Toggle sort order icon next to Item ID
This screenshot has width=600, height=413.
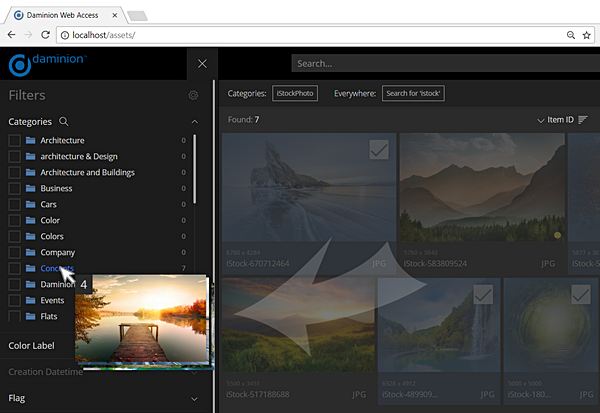[583, 120]
